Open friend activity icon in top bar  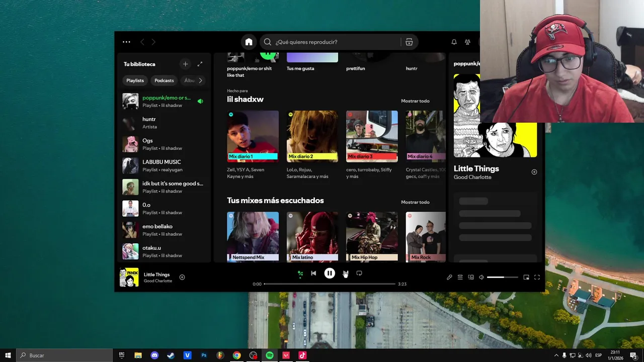467,42
